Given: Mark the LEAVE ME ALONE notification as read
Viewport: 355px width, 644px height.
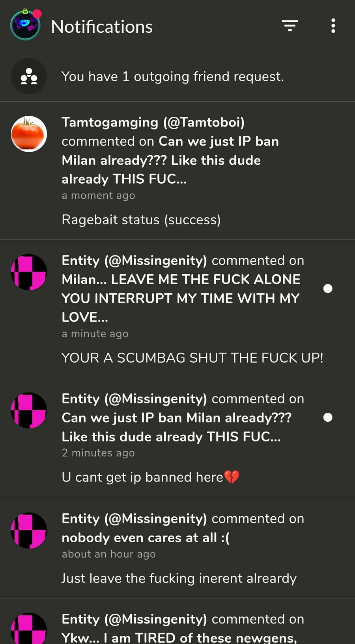Looking at the screenshot, I should [328, 288].
